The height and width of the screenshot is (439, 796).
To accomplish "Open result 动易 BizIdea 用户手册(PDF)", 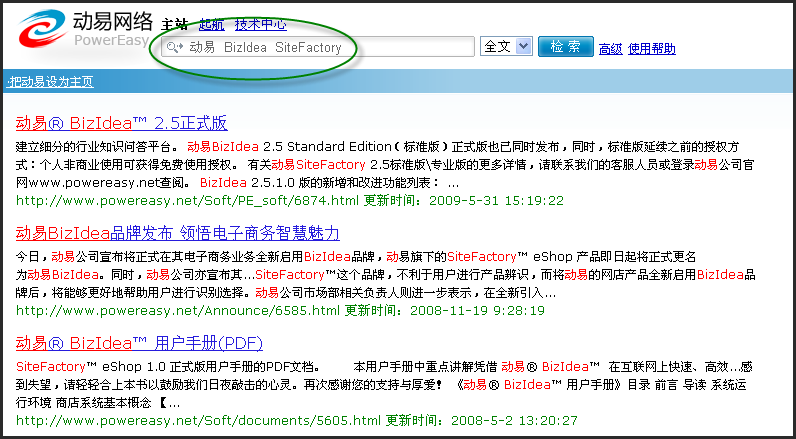I will (139, 344).
